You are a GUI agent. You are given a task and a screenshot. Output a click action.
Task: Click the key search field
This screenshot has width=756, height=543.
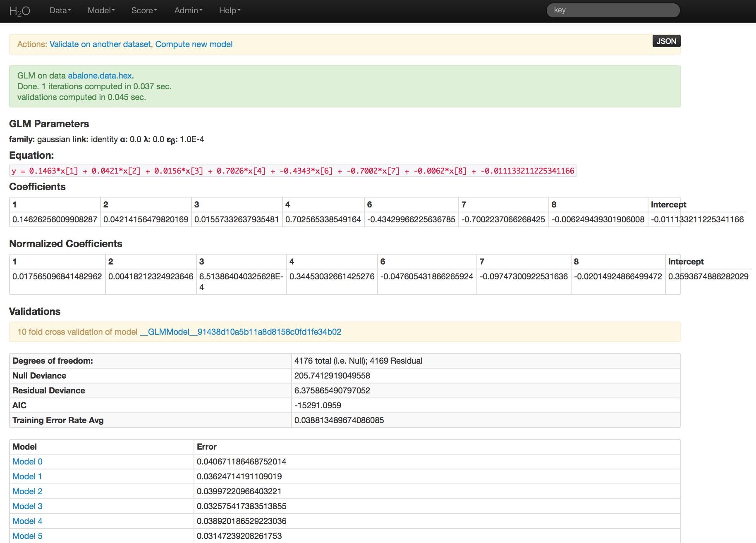pos(613,10)
